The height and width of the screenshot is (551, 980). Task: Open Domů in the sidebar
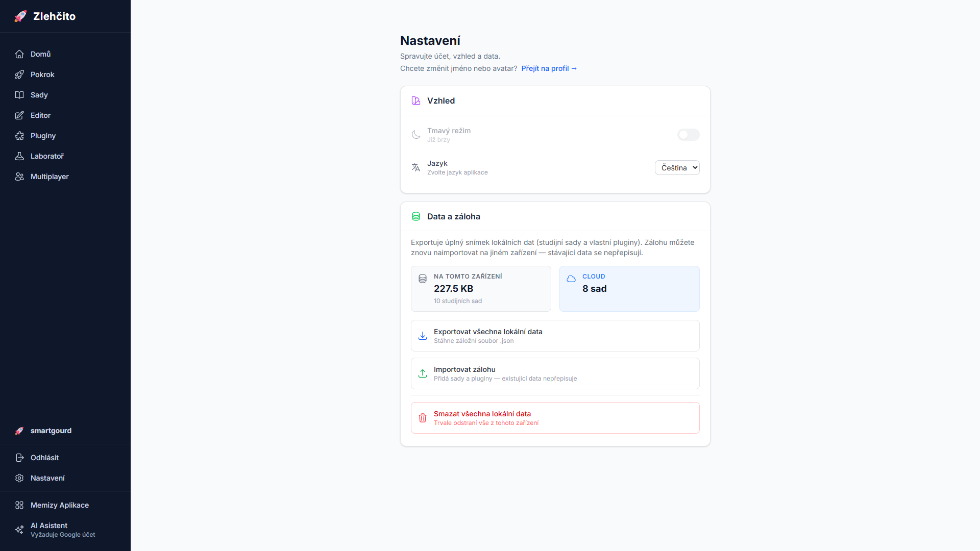click(x=65, y=54)
